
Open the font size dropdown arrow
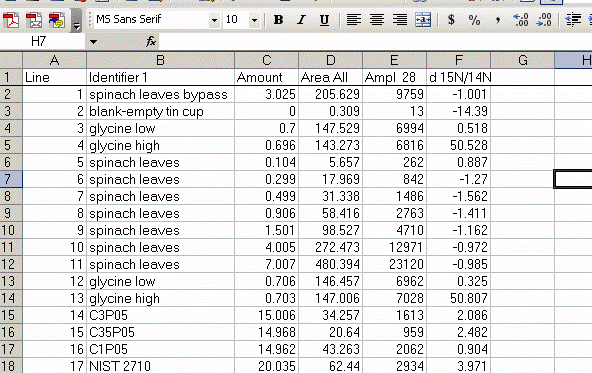254,20
